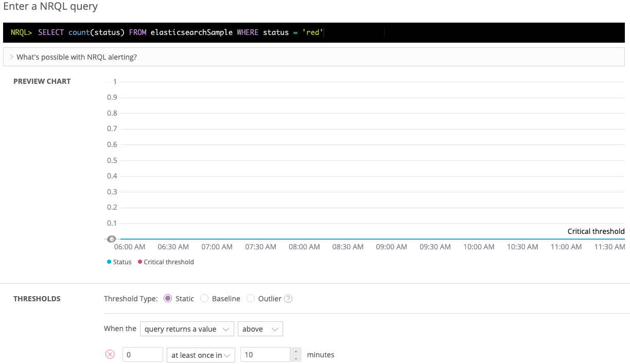Select the Static threshold type

tap(168, 299)
